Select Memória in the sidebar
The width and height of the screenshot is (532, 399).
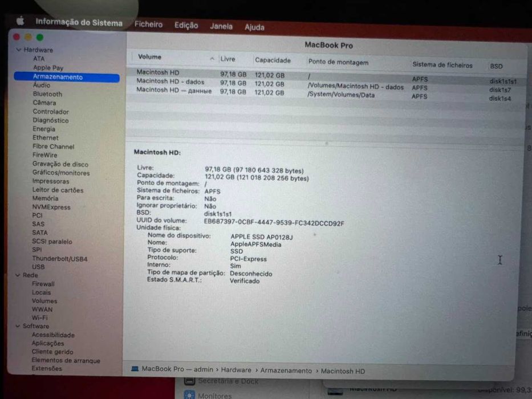(45, 198)
